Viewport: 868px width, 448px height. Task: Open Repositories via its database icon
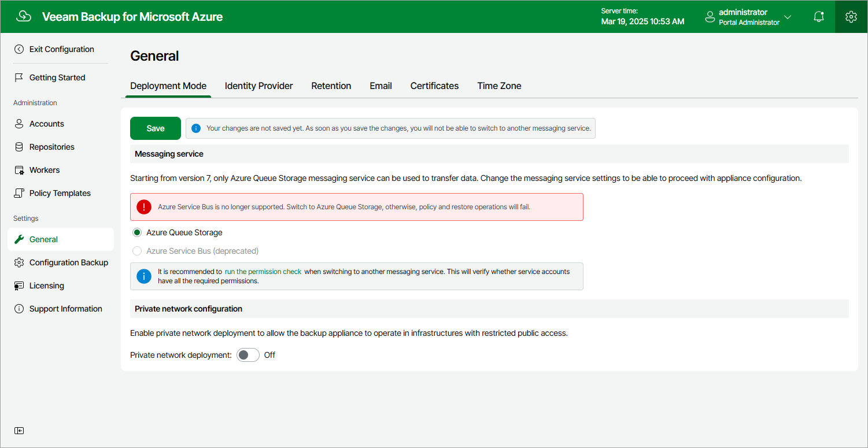coord(19,147)
